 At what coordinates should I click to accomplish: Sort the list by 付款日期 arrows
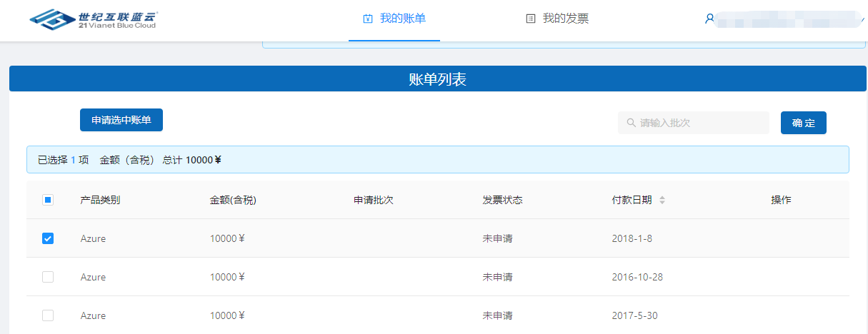pos(662,201)
